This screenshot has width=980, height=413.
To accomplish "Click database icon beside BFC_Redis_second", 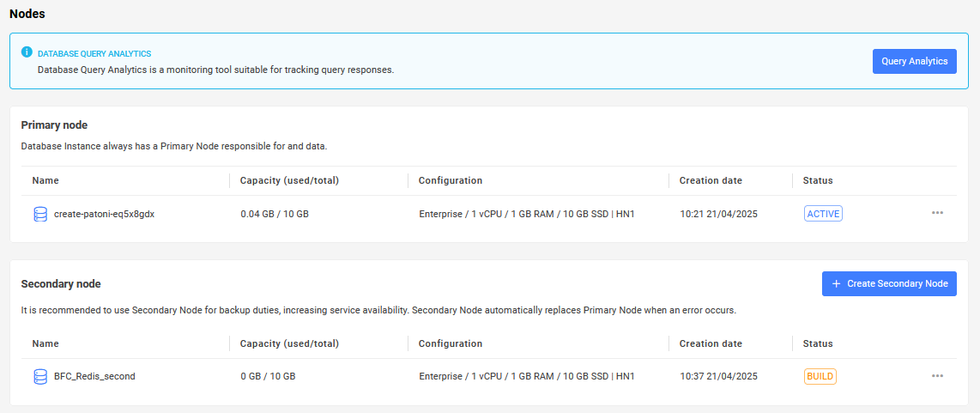I will (40, 376).
